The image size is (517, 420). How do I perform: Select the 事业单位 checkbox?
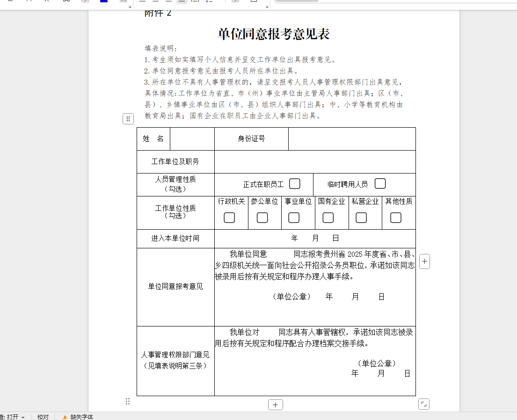pyautogui.click(x=294, y=217)
